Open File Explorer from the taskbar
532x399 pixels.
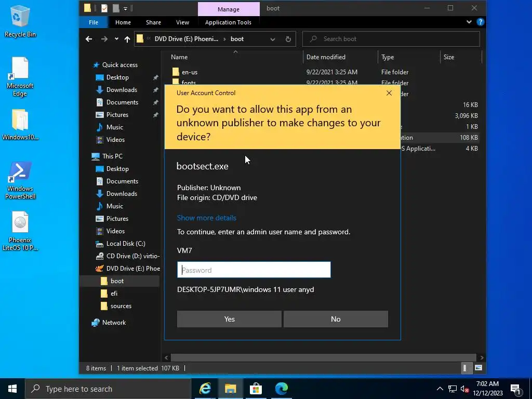point(230,389)
